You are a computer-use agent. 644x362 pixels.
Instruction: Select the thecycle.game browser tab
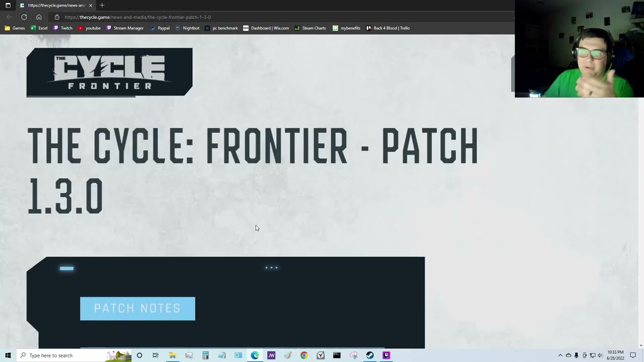pos(56,6)
